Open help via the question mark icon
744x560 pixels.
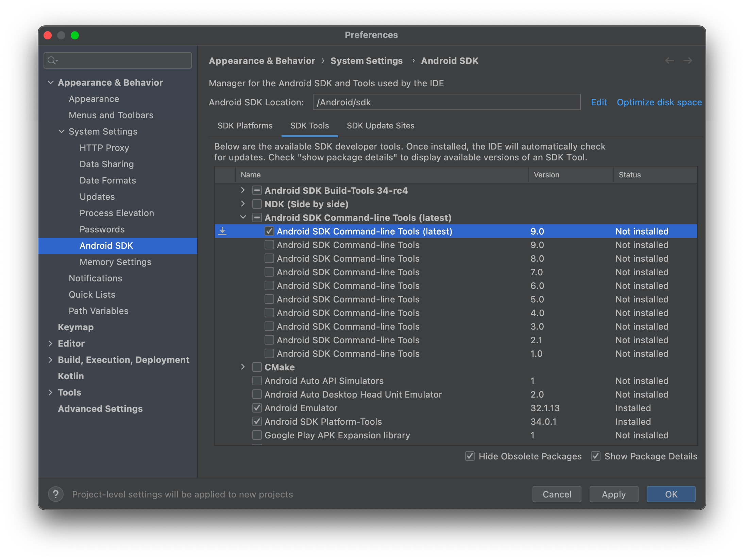[x=56, y=494]
